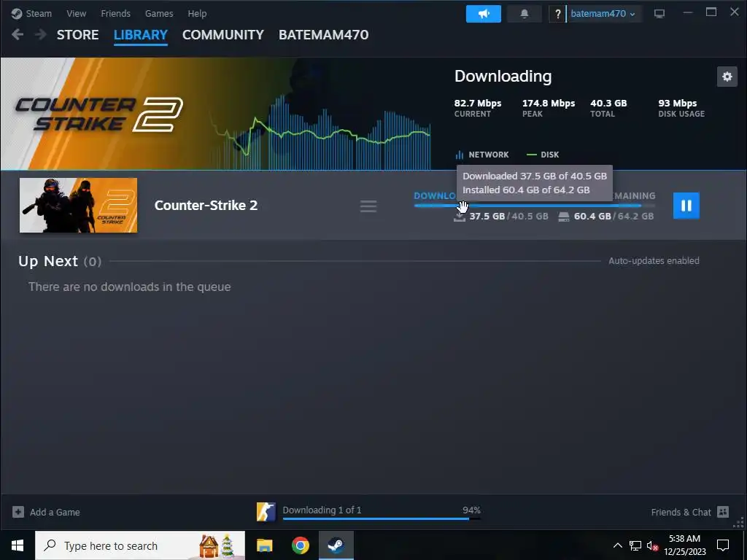
Task: Click the network activity graph
Action: pos(322,133)
